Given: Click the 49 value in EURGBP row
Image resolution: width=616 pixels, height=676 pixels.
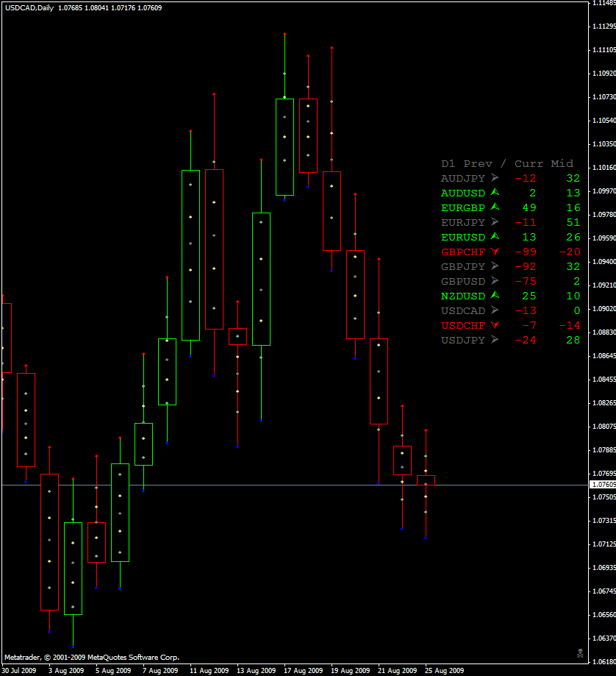Looking at the screenshot, I should [x=529, y=207].
